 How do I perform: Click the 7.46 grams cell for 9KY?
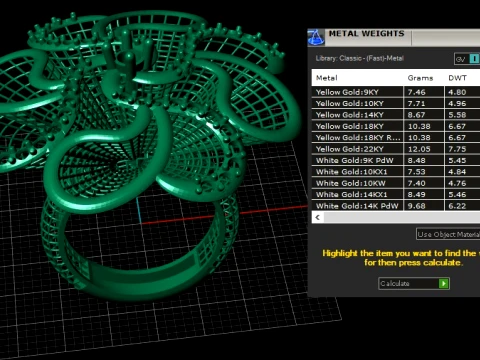pos(423,92)
